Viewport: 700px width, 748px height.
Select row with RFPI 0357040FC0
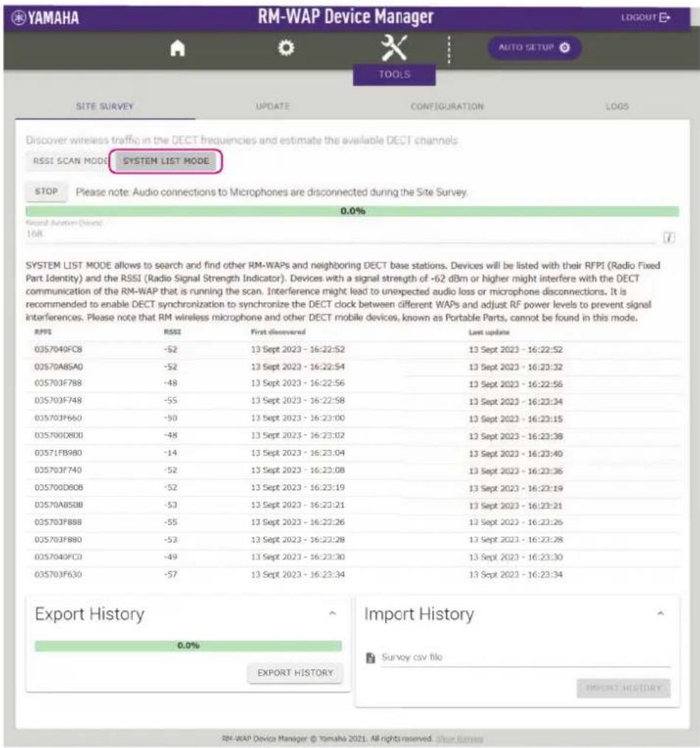click(x=352, y=557)
